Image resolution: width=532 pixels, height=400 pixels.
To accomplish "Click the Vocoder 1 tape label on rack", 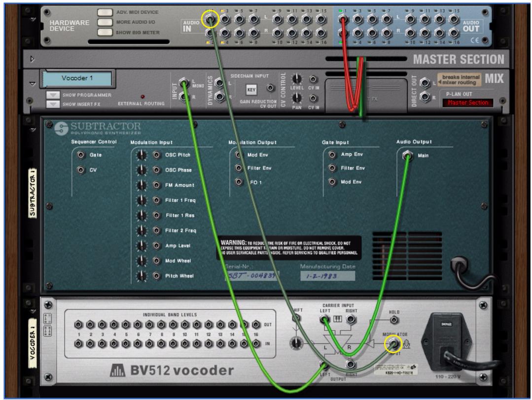I will [x=33, y=343].
